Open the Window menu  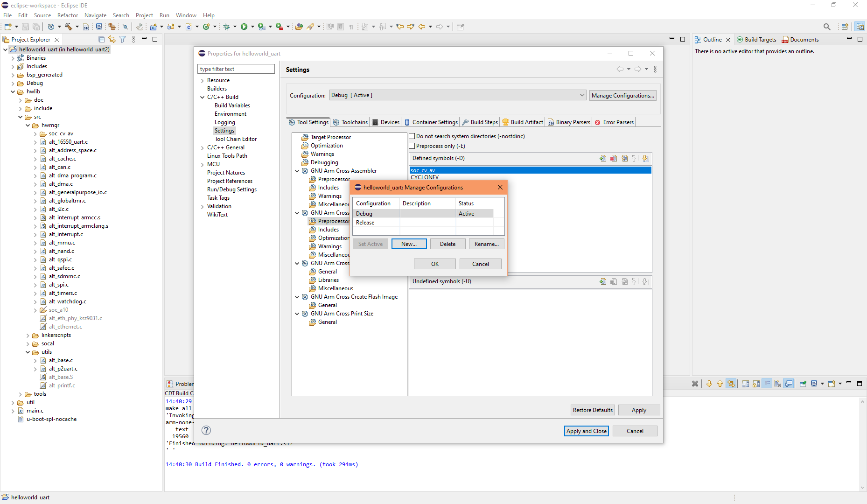pyautogui.click(x=186, y=15)
